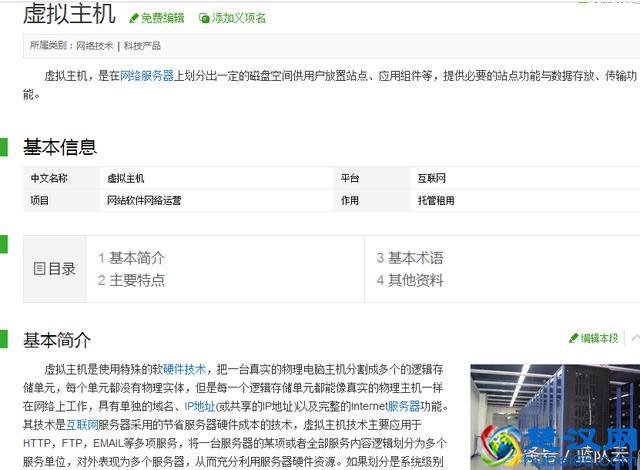640x470 pixels.
Task: Jump to 3 基本术语 in contents
Action: 410,258
